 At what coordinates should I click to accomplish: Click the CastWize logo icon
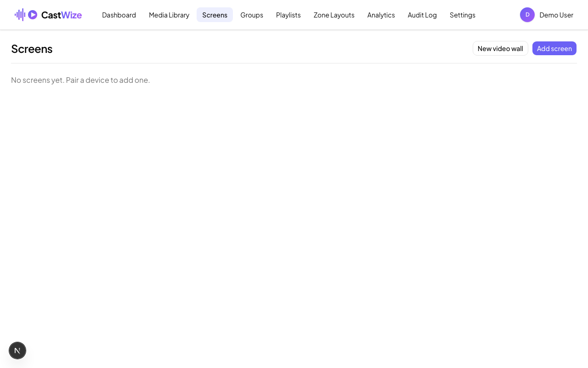coord(26,15)
